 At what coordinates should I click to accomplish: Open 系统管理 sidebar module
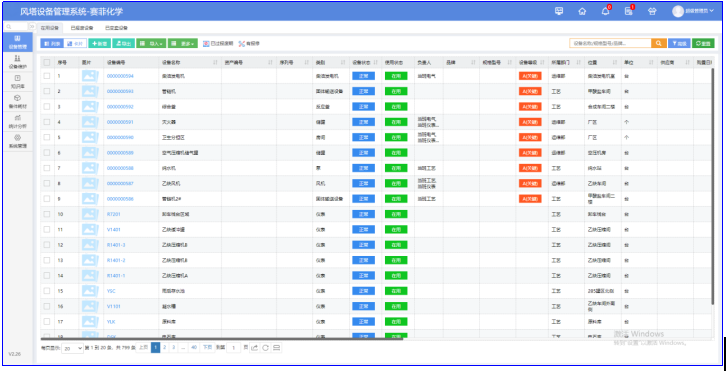(x=18, y=141)
